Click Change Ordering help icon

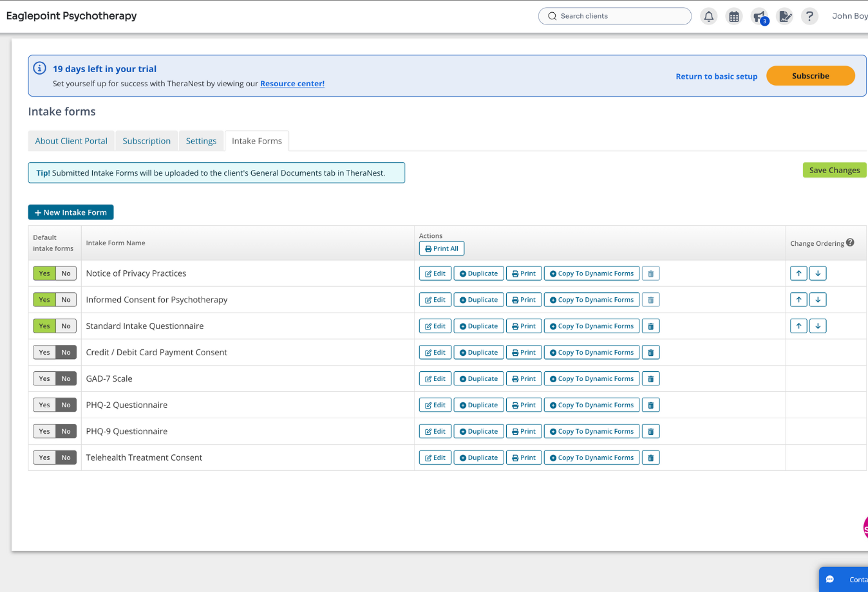coord(850,243)
